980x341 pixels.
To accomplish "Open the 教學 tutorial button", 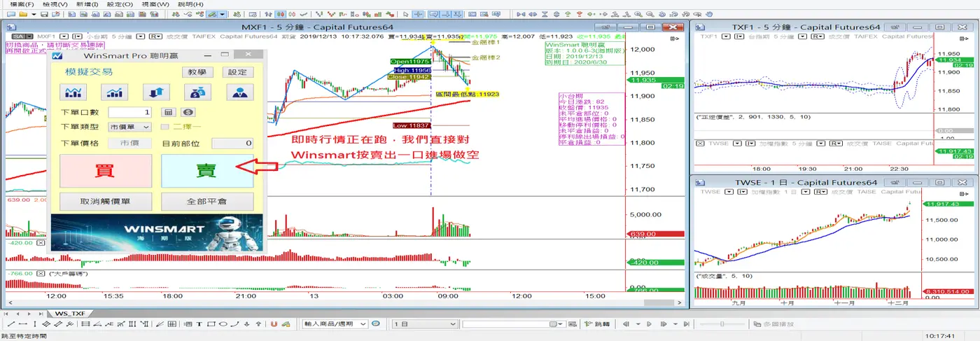I will [x=197, y=72].
